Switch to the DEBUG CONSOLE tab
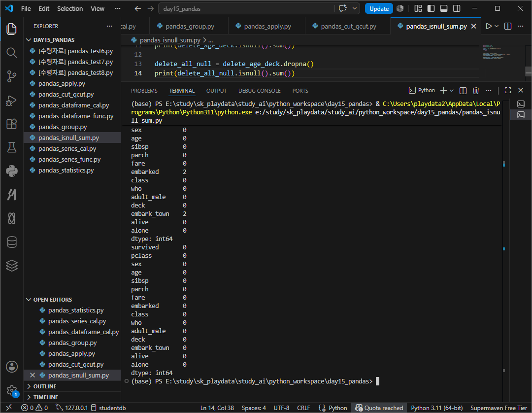This screenshot has width=532, height=413. click(x=259, y=91)
